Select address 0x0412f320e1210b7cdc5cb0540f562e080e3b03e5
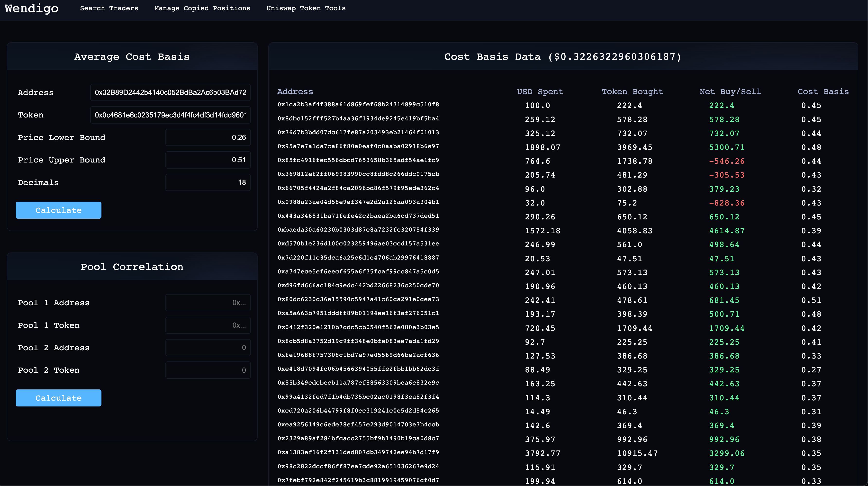Viewport: 868px width, 486px height. pyautogui.click(x=358, y=327)
